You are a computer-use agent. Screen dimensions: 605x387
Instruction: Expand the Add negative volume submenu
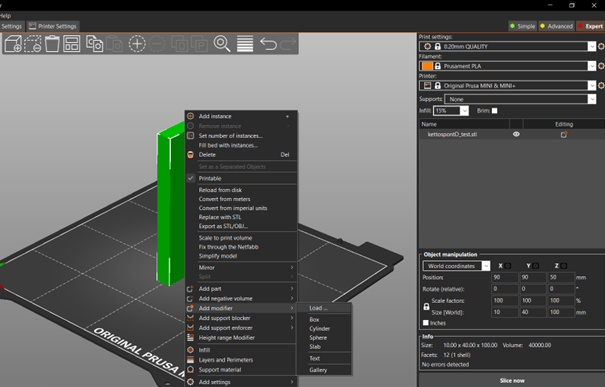click(x=241, y=298)
